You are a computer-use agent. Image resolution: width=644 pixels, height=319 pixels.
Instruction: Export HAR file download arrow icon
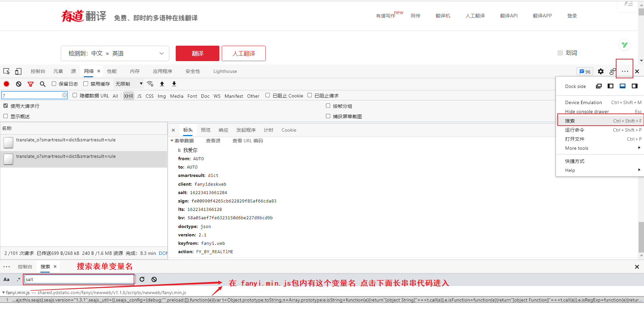click(x=174, y=84)
